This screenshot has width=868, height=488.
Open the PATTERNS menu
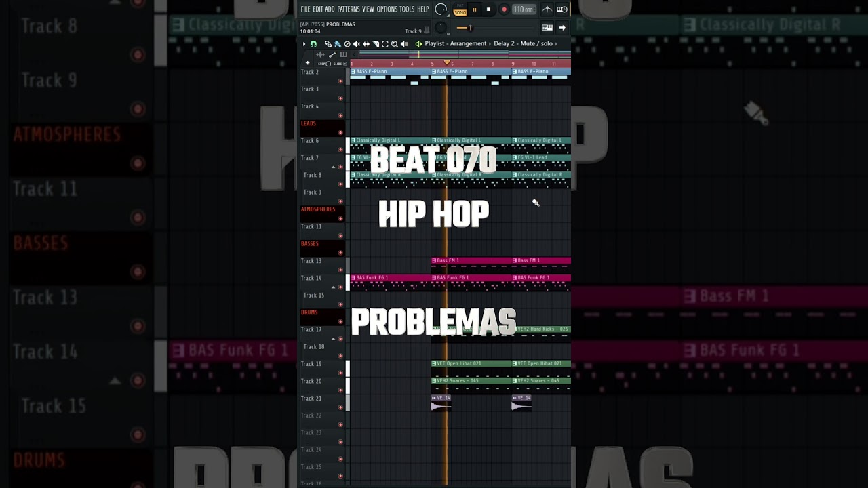349,9
